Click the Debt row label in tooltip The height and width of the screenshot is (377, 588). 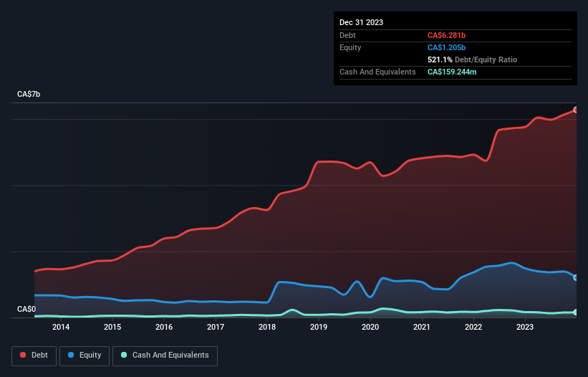coord(347,35)
